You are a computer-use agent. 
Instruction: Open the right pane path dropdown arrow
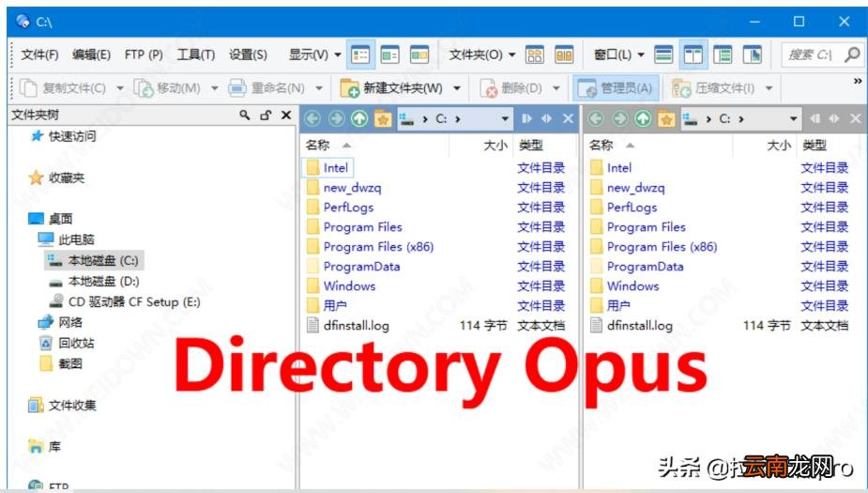click(x=793, y=118)
